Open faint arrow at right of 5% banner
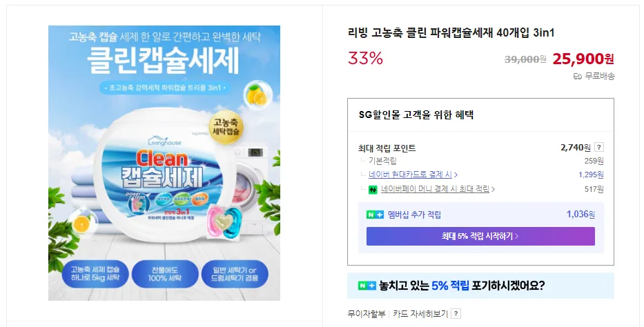This screenshot has height=327, width=644. [603, 286]
